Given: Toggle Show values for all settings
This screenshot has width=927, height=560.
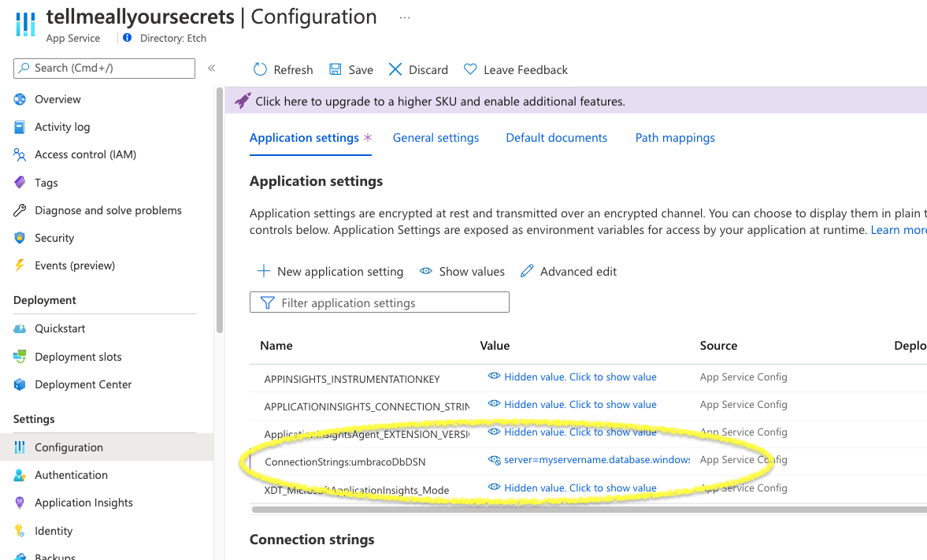Looking at the screenshot, I should (x=462, y=272).
